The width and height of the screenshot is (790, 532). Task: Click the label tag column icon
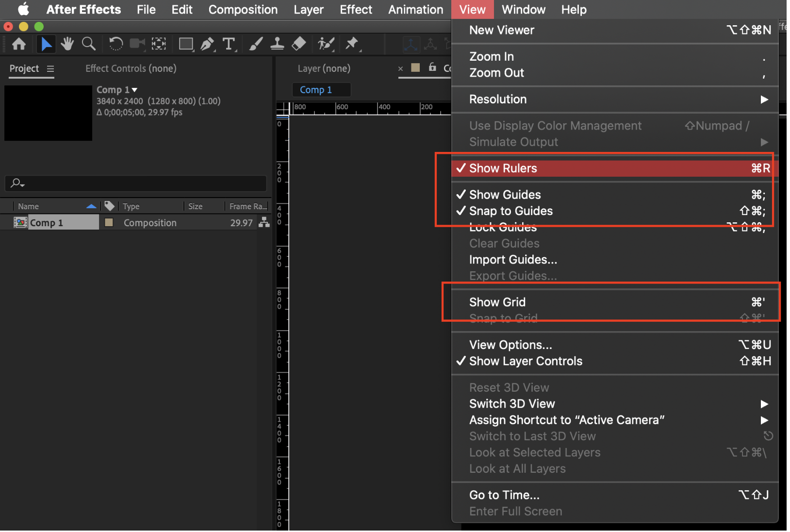(110, 206)
